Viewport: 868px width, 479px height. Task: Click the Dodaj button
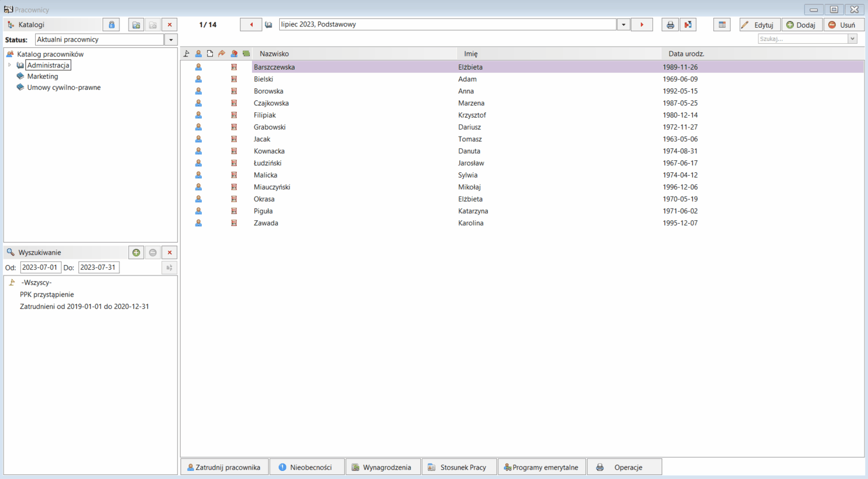802,25
